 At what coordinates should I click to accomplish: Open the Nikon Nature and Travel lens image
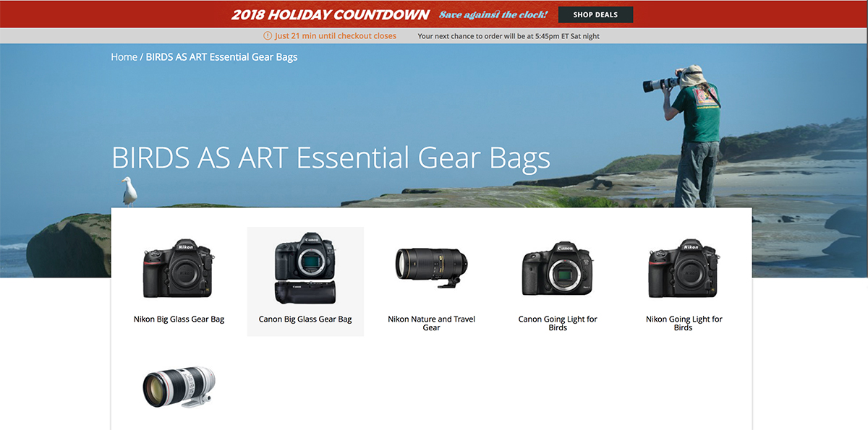point(432,266)
